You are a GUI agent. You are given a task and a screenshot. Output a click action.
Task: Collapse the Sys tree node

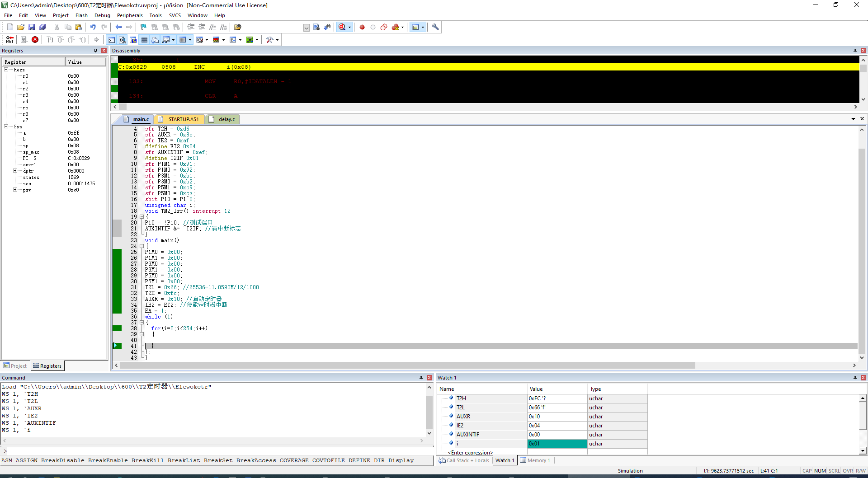(x=6, y=127)
